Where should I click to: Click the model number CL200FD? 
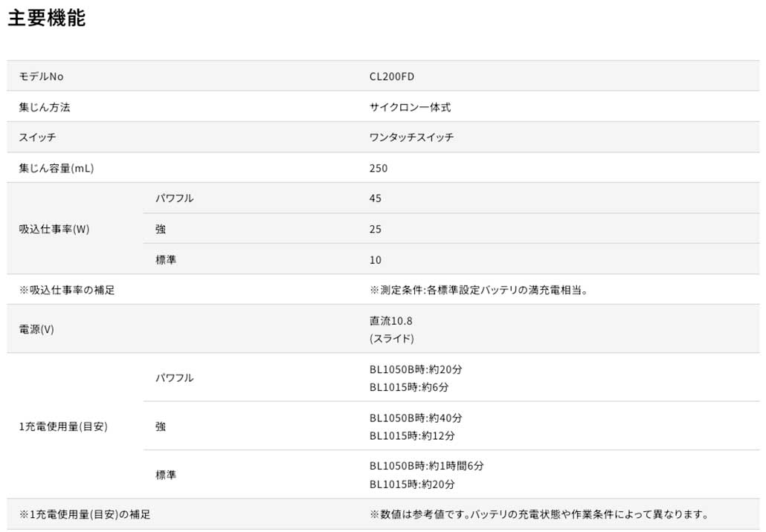[392, 77]
